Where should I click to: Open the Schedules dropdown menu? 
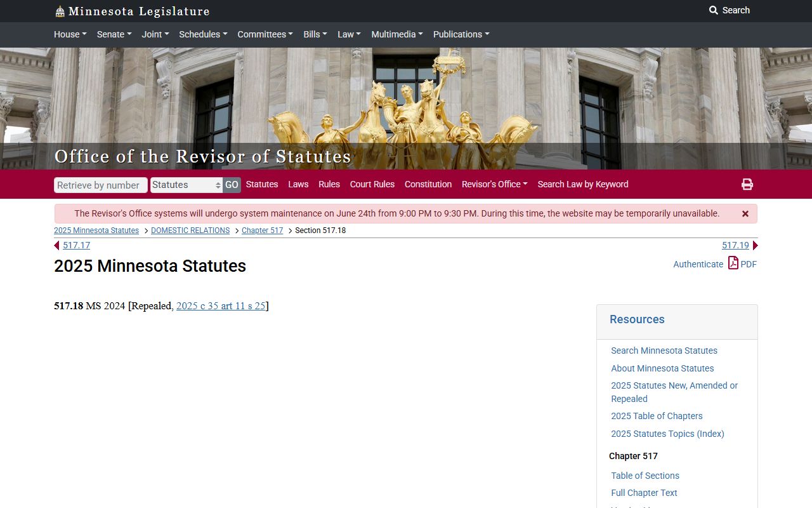(x=203, y=34)
